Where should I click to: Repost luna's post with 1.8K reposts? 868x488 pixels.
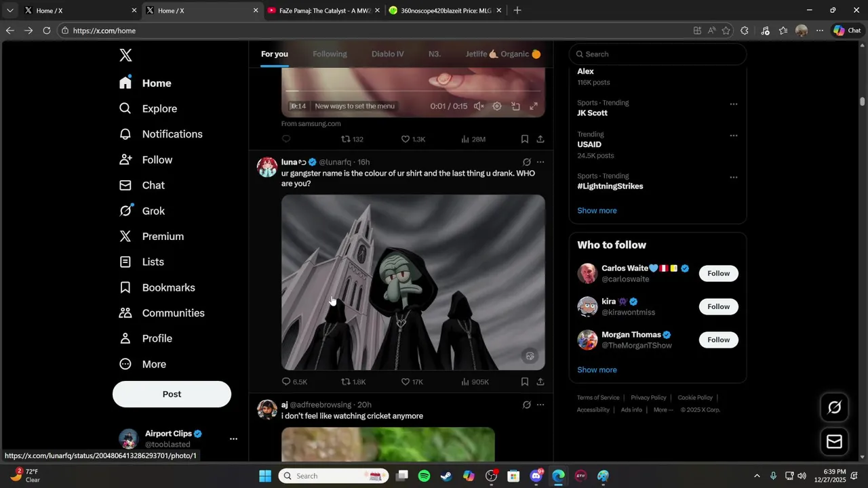tap(353, 382)
